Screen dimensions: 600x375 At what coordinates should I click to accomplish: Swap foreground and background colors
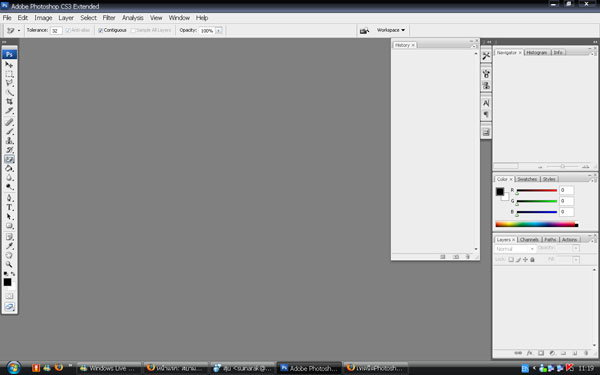pos(13,274)
